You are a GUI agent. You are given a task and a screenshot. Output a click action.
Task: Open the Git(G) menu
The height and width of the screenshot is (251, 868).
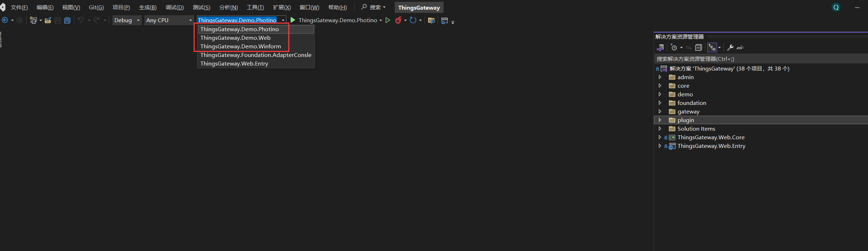point(96,8)
